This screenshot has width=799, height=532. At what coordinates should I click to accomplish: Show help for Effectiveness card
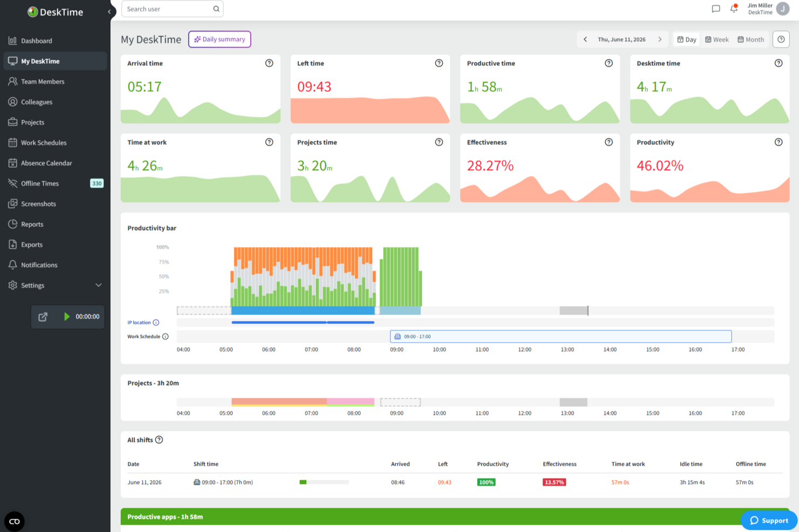pos(608,142)
